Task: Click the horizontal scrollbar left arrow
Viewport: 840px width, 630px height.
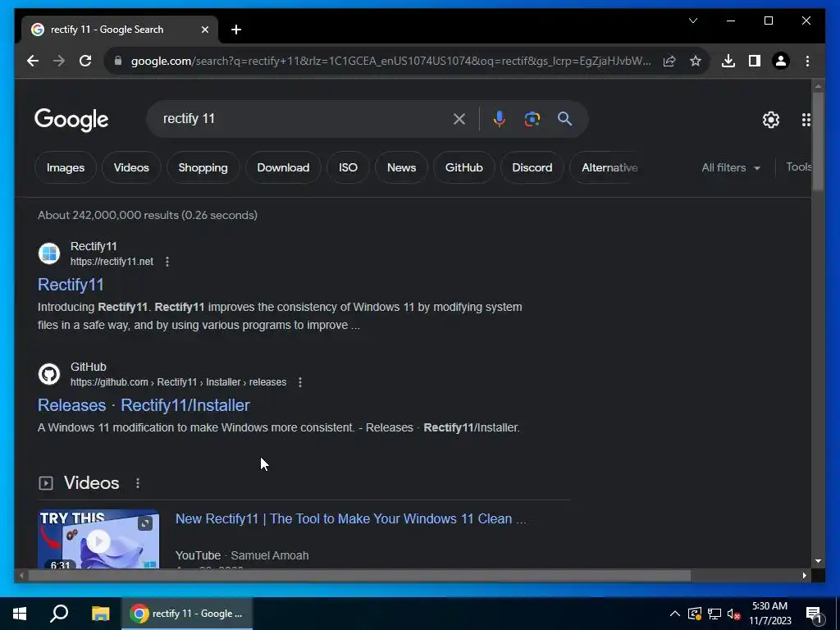Action: pos(21,576)
